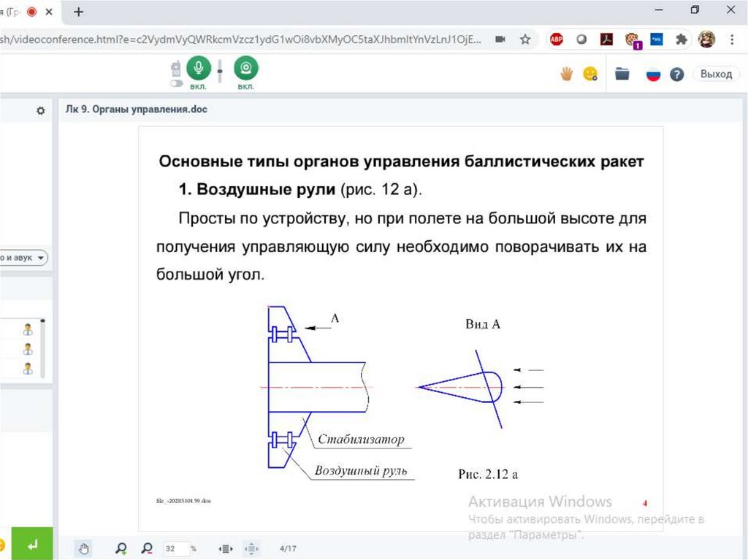This screenshot has width=748, height=560.
Task: Open Adobe Acrobat extension
Action: tap(606, 39)
